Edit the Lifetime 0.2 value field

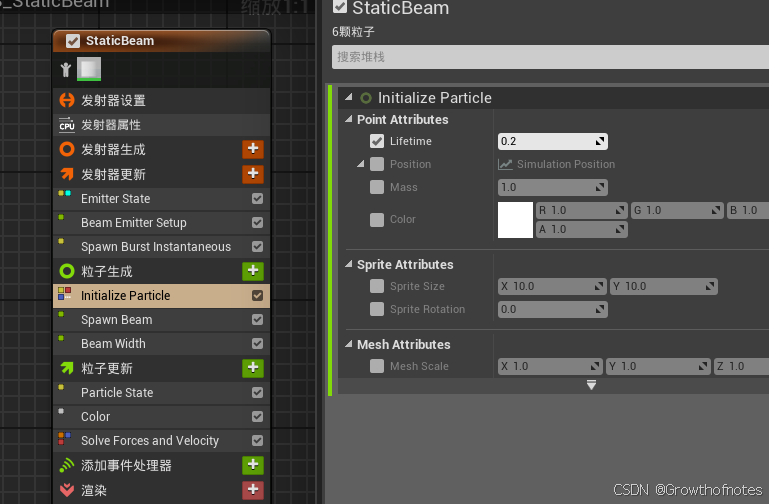[553, 141]
